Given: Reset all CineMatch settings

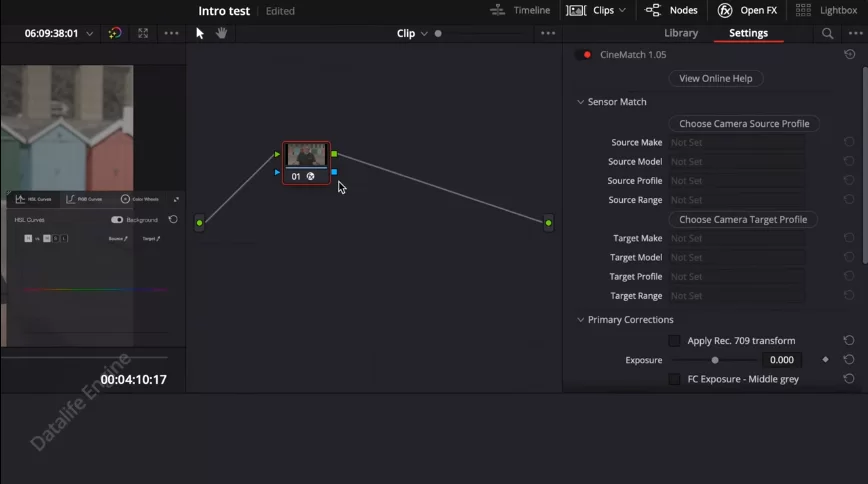Looking at the screenshot, I should [849, 55].
